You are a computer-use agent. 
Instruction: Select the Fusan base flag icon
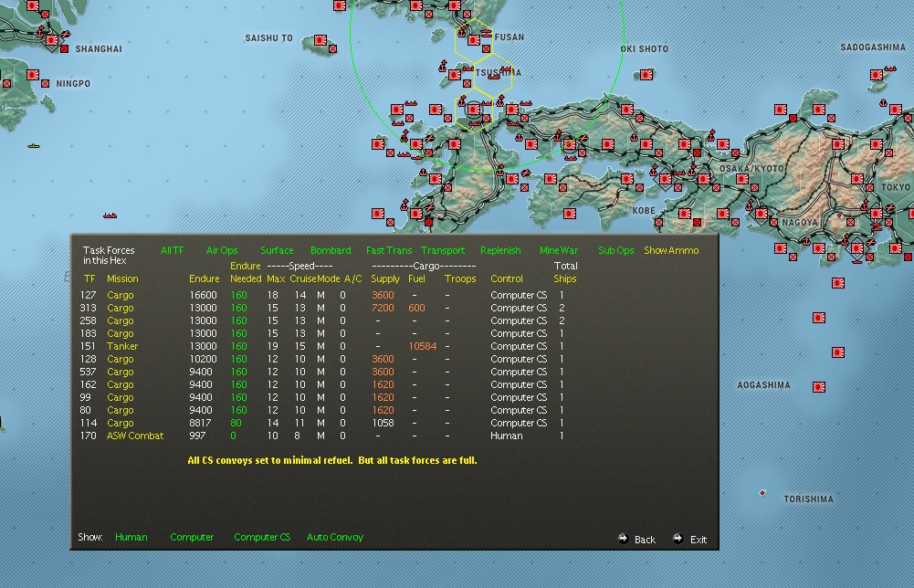474,40
